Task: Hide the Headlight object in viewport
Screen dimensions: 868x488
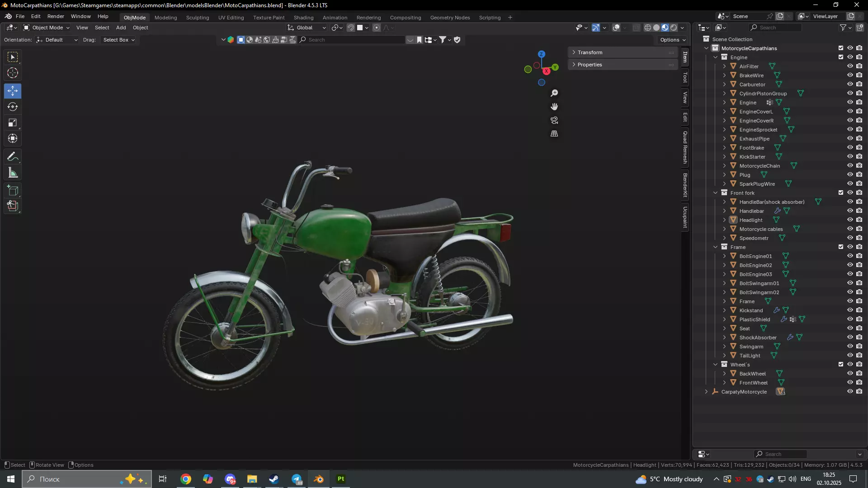Action: [850, 220]
